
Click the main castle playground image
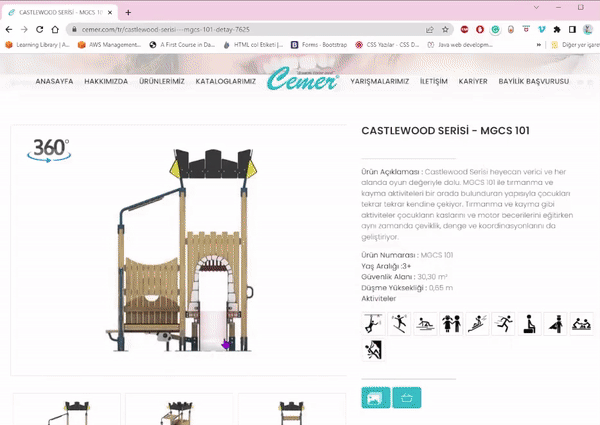(182, 250)
